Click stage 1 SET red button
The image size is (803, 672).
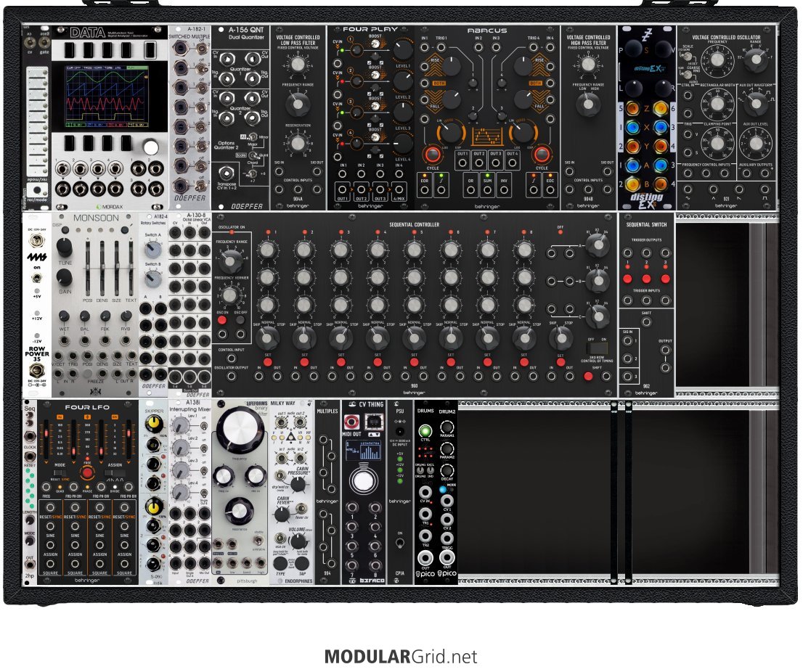268,362
